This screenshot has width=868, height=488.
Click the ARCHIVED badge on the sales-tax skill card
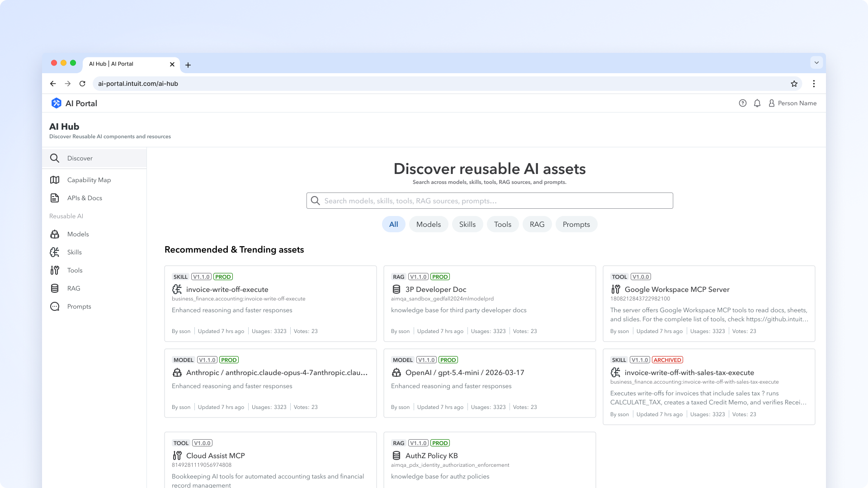point(667,360)
